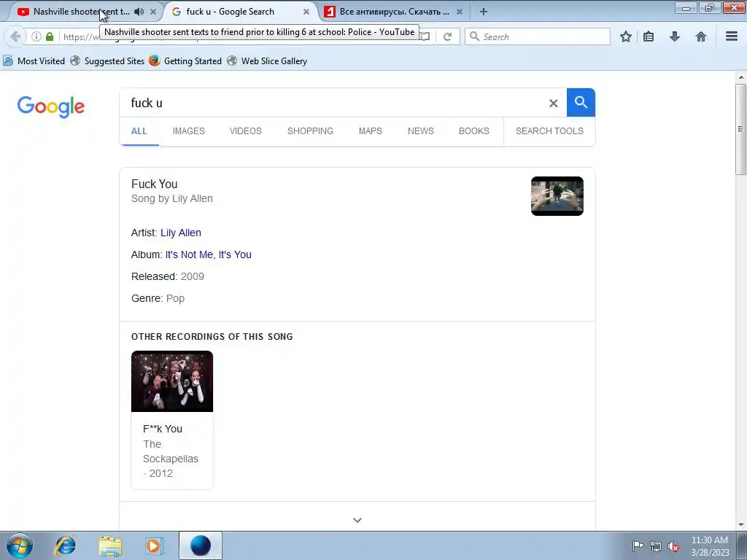The height and width of the screenshot is (560, 747).
Task: Follow the Lily Allen artist link
Action: click(181, 233)
